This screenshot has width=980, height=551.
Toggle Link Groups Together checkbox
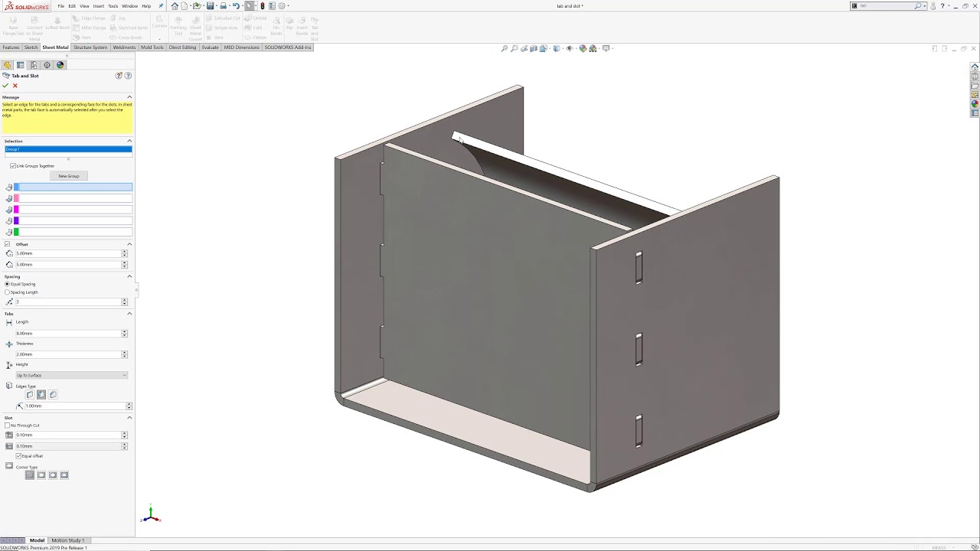click(x=12, y=166)
